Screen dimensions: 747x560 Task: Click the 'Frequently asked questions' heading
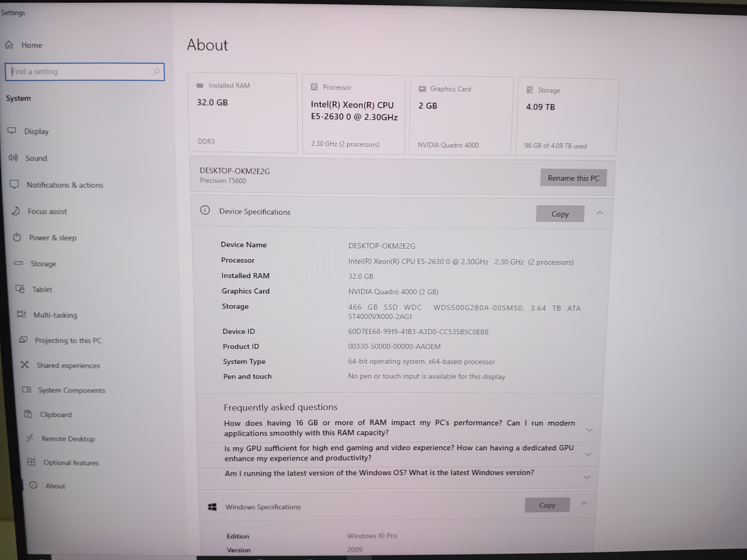[x=280, y=407]
